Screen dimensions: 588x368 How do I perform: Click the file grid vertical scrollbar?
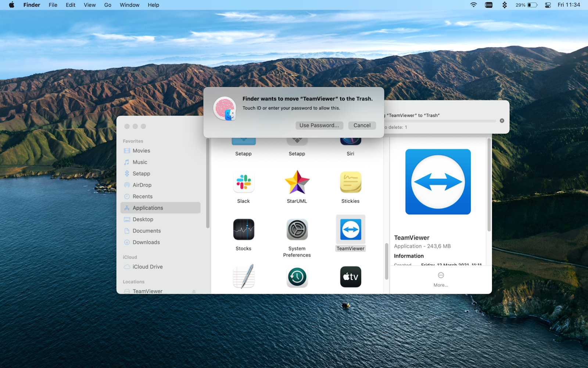click(386, 261)
